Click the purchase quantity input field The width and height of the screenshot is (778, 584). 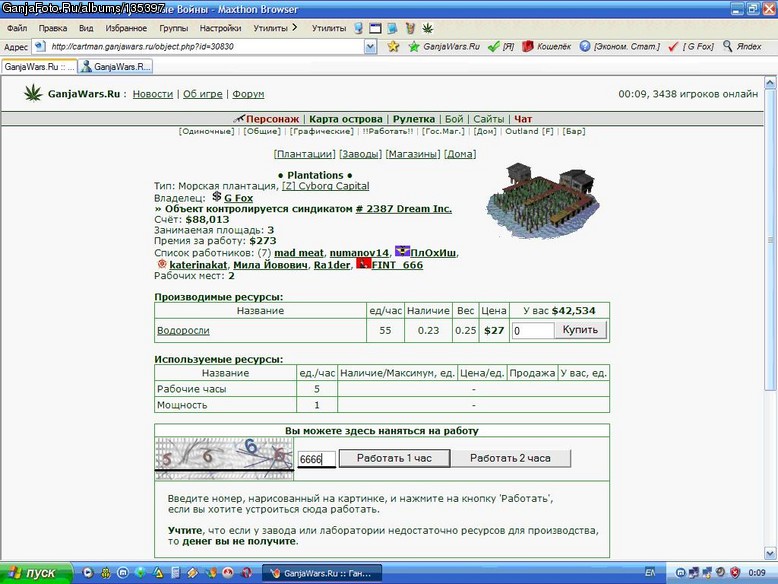533,330
